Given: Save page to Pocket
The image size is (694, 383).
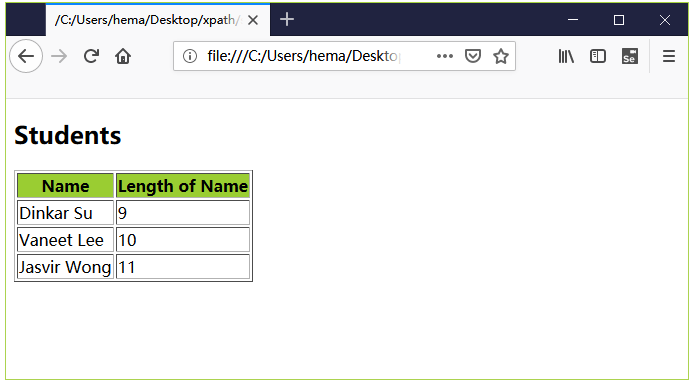Looking at the screenshot, I should tap(473, 56).
